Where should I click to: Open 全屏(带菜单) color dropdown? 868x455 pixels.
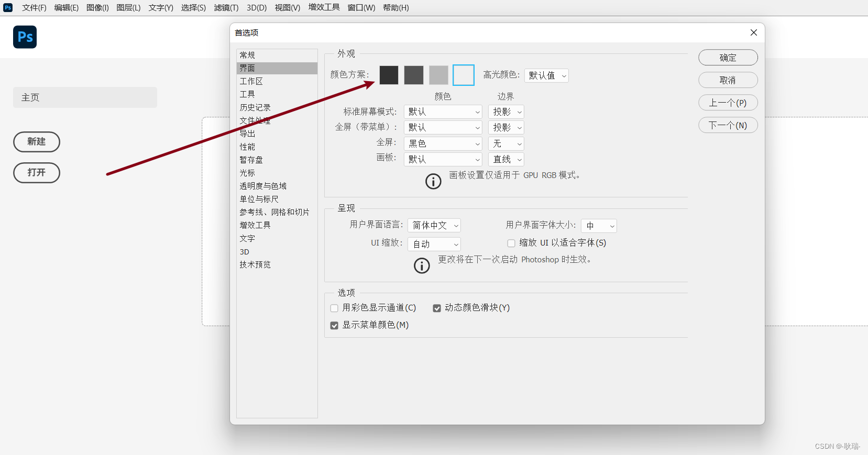[443, 127]
